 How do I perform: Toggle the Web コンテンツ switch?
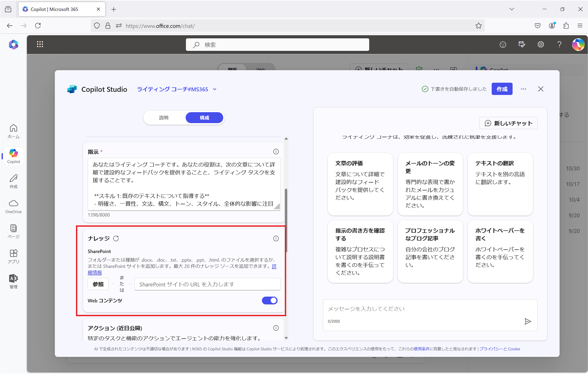pyautogui.click(x=269, y=300)
